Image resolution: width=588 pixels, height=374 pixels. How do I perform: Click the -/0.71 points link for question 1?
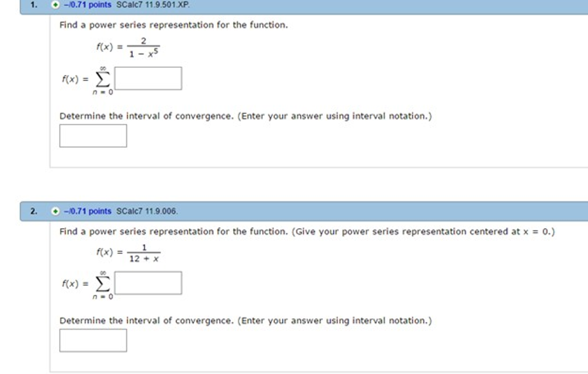coord(86,5)
